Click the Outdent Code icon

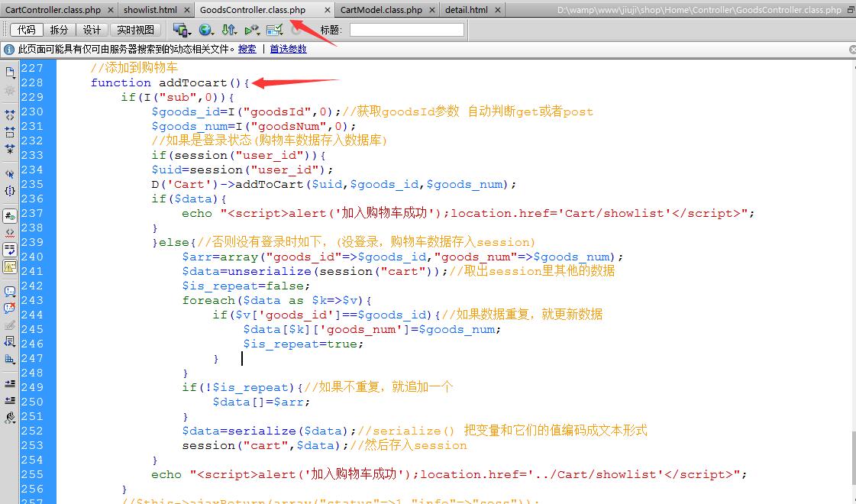[10, 401]
